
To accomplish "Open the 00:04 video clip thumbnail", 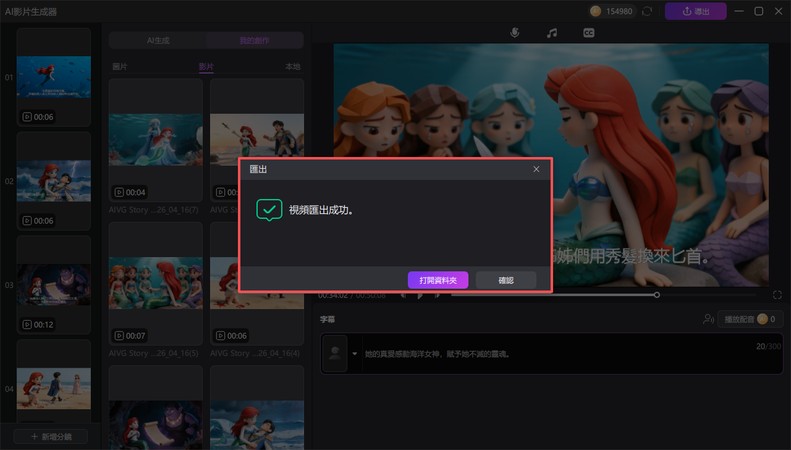I will coord(156,140).
